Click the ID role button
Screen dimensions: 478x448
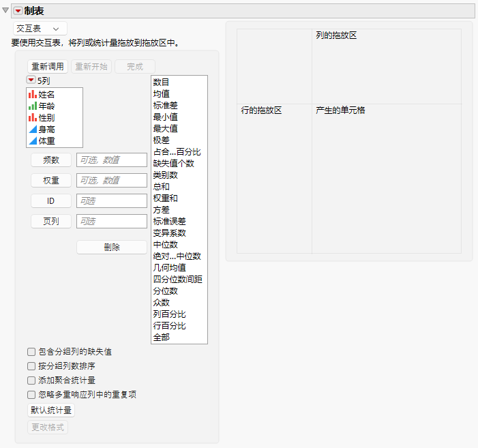(51, 201)
